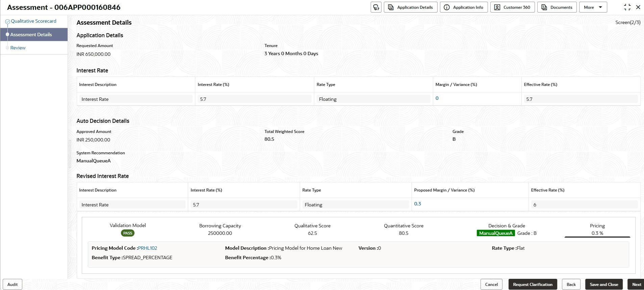Screen dimensions: 644x290
Task: Select the Pricing 0.3 % tab
Action: tap(597, 230)
